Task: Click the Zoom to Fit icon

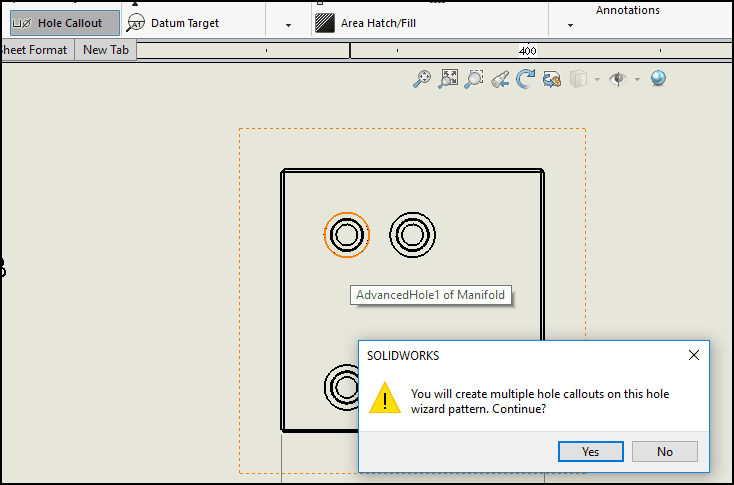Action: (422, 79)
